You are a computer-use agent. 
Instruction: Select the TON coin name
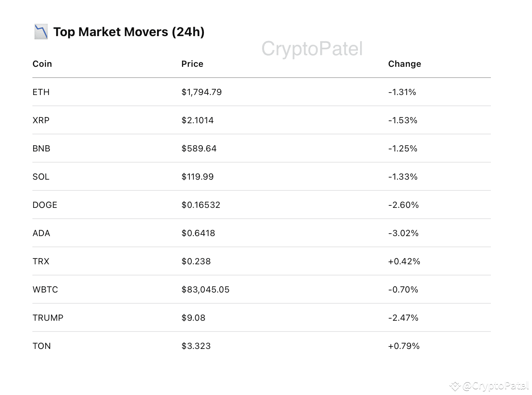(42, 346)
